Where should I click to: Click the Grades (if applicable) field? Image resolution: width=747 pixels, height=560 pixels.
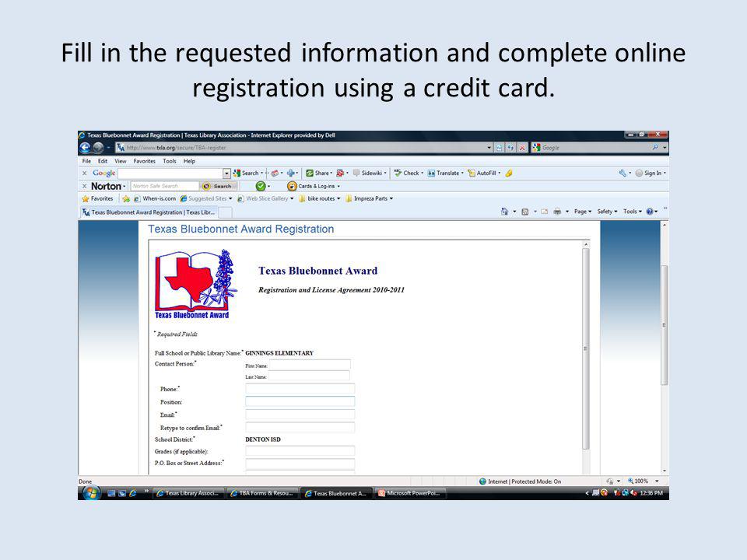click(x=300, y=451)
